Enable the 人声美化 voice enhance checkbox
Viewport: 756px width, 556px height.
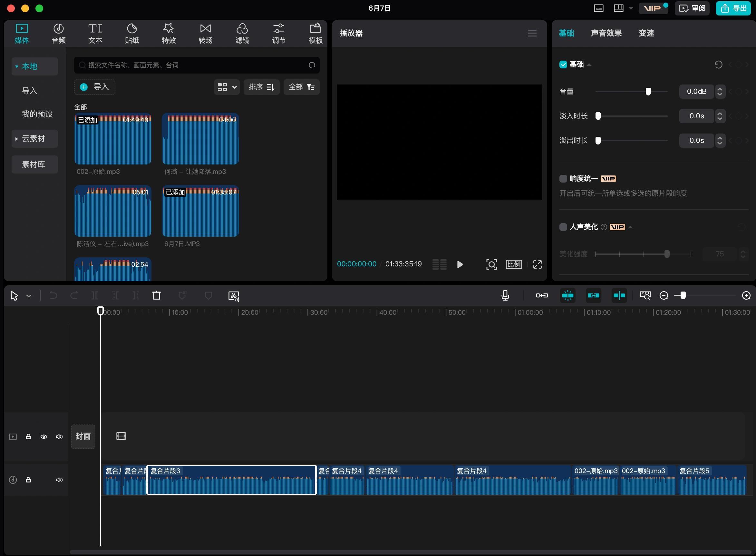tap(563, 227)
